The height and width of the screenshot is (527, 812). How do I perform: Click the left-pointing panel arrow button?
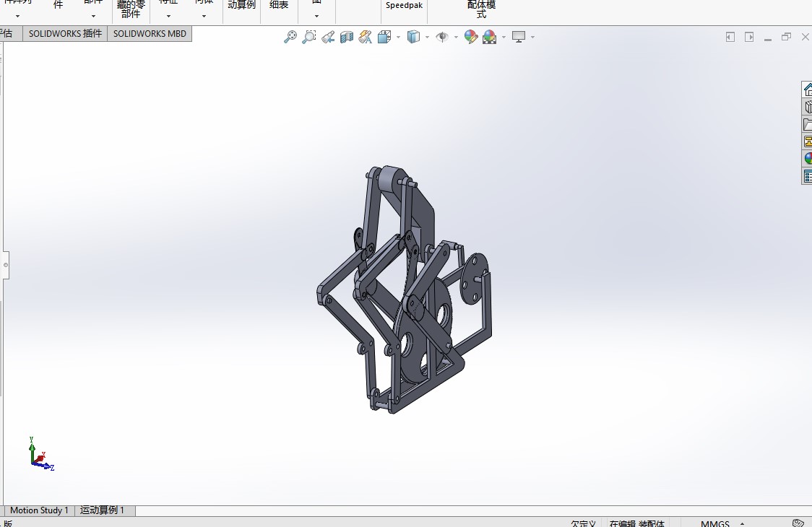730,37
